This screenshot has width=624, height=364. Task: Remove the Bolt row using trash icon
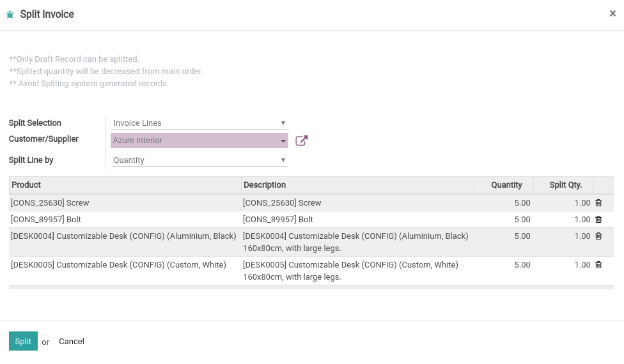point(598,219)
